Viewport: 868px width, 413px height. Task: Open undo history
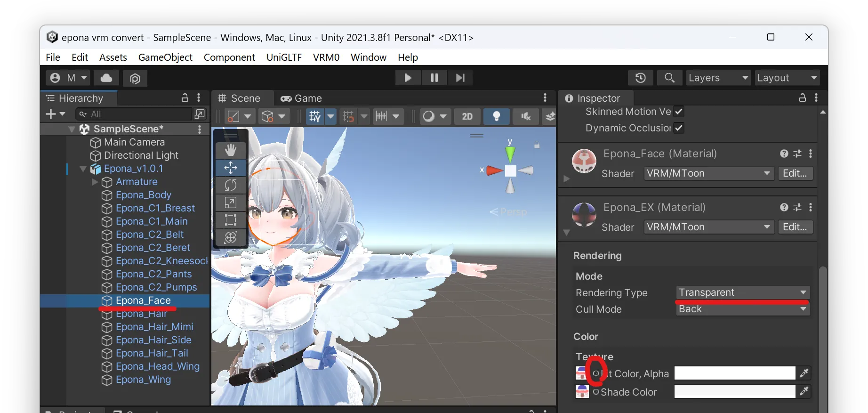click(641, 78)
